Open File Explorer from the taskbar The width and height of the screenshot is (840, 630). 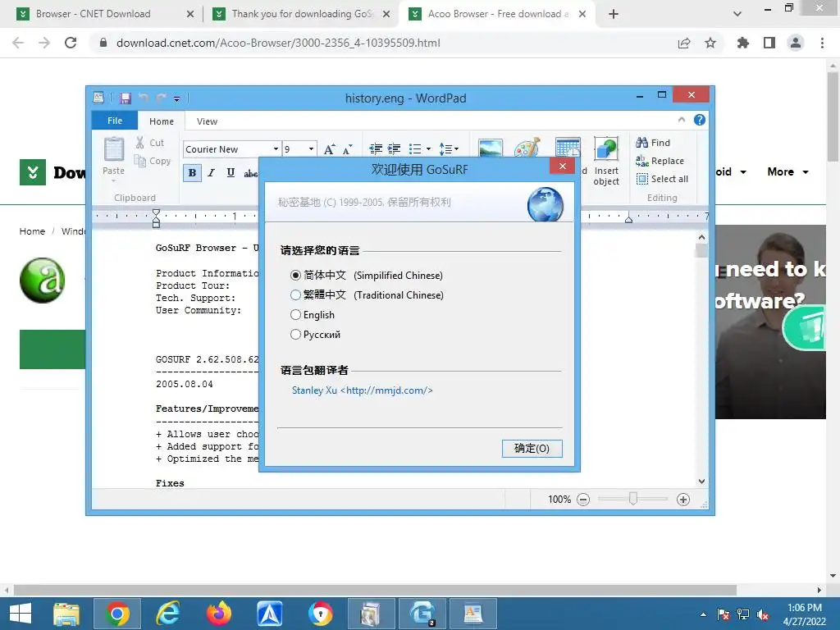pos(66,614)
